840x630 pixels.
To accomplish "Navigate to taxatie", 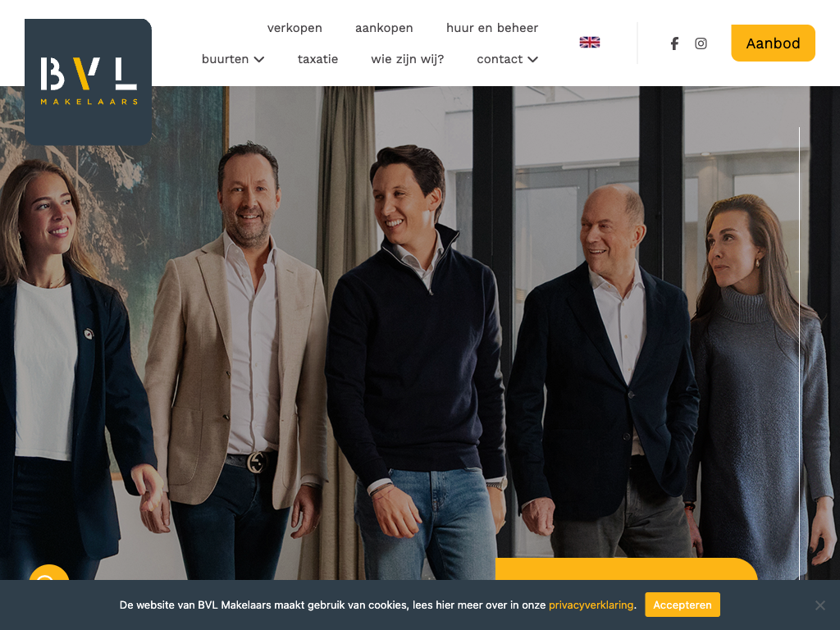I will tap(317, 59).
